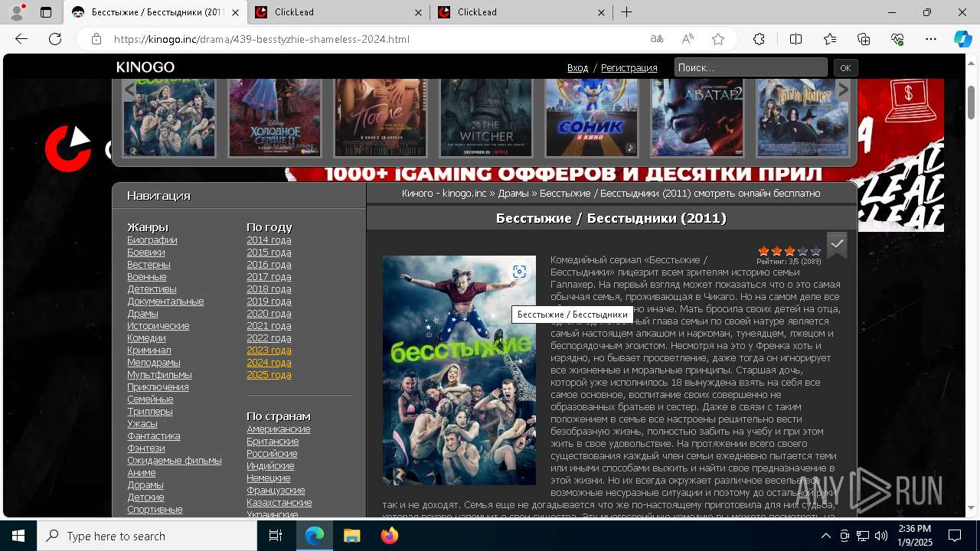
Task: Open the Американские country filter
Action: (279, 429)
